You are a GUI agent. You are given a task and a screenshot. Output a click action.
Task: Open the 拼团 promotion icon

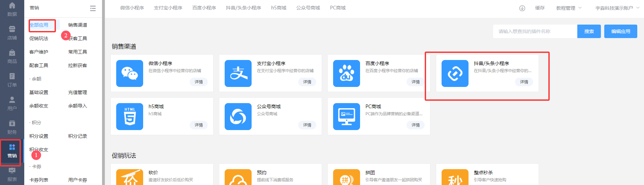[347, 177]
